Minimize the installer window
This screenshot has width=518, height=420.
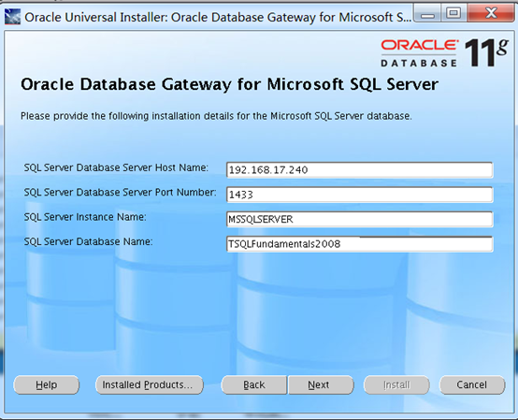pyautogui.click(x=427, y=14)
